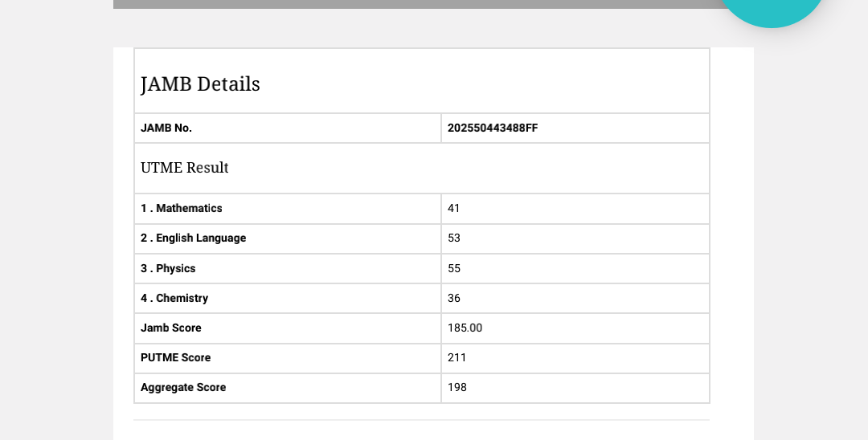Click the teal circular floating button

coord(772,8)
